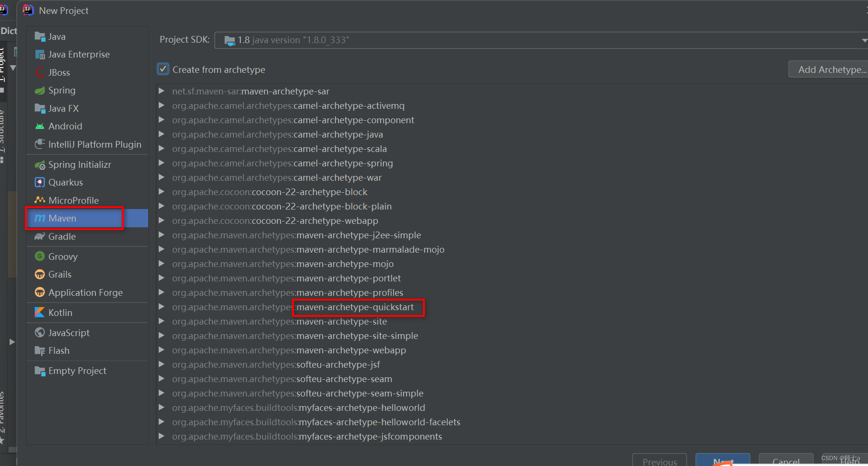Click the Next button
The height and width of the screenshot is (466, 868).
tap(723, 460)
